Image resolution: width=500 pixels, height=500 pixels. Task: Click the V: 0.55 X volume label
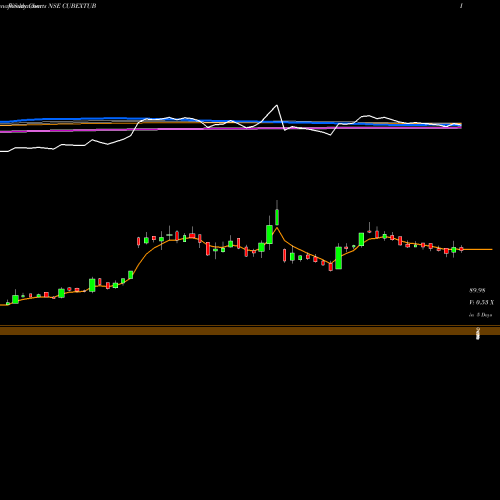click(482, 302)
